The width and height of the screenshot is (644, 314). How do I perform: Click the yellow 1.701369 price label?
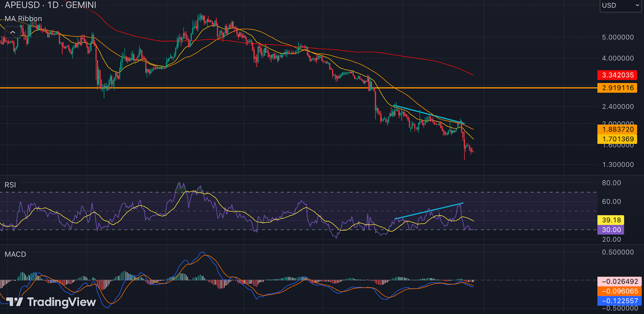(x=617, y=139)
